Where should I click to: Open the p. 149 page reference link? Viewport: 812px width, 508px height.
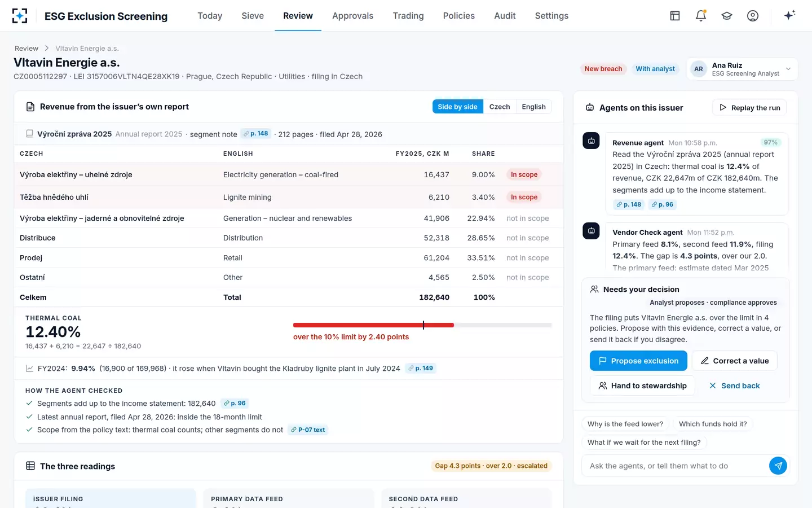421,368
